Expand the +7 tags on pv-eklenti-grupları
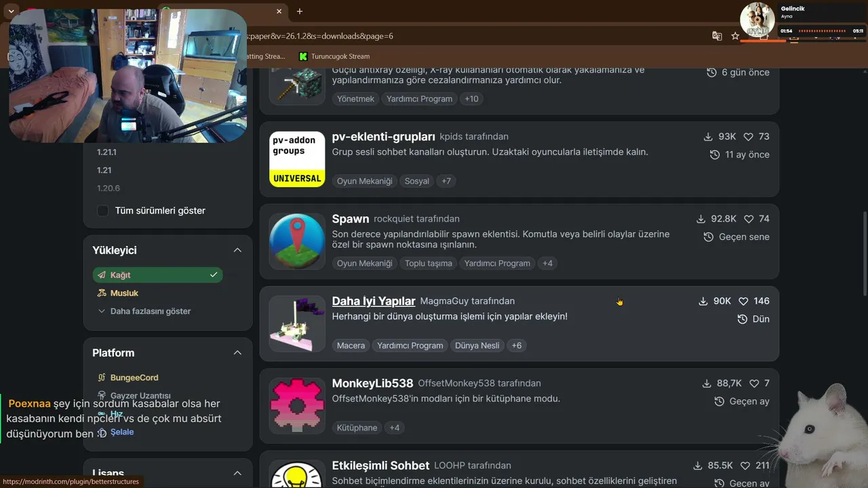868x488 pixels. click(x=446, y=181)
